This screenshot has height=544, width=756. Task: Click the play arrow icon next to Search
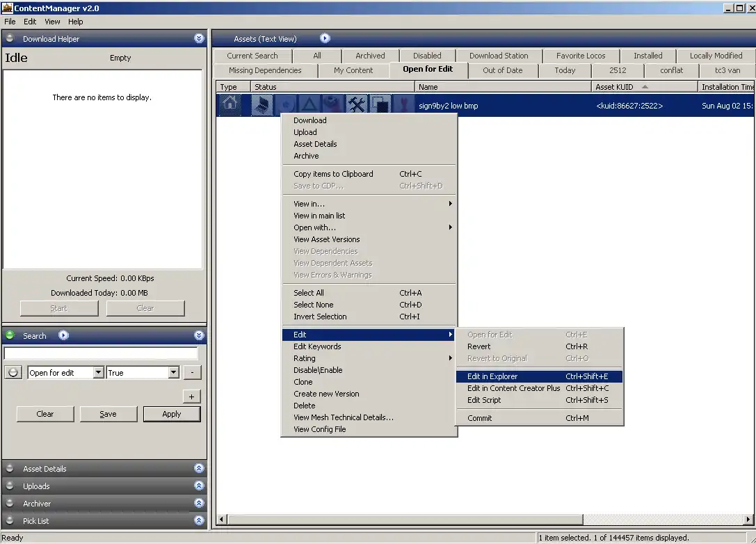[63, 335]
